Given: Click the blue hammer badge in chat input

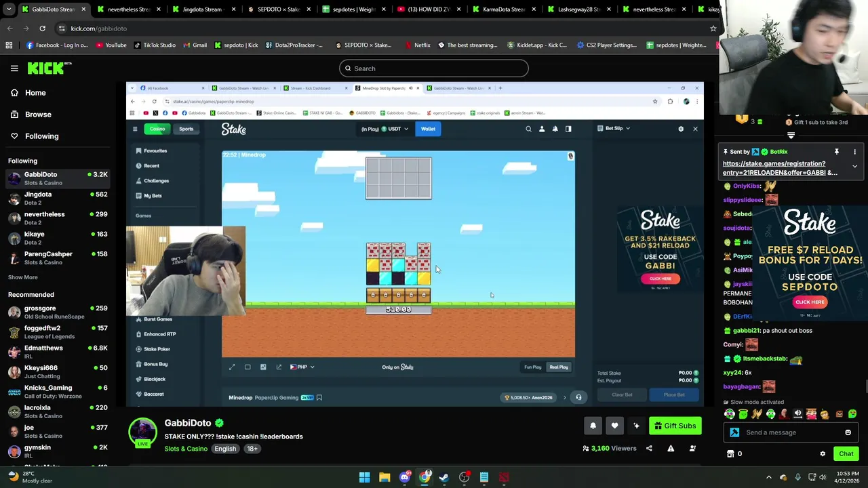Looking at the screenshot, I should click(734, 432).
